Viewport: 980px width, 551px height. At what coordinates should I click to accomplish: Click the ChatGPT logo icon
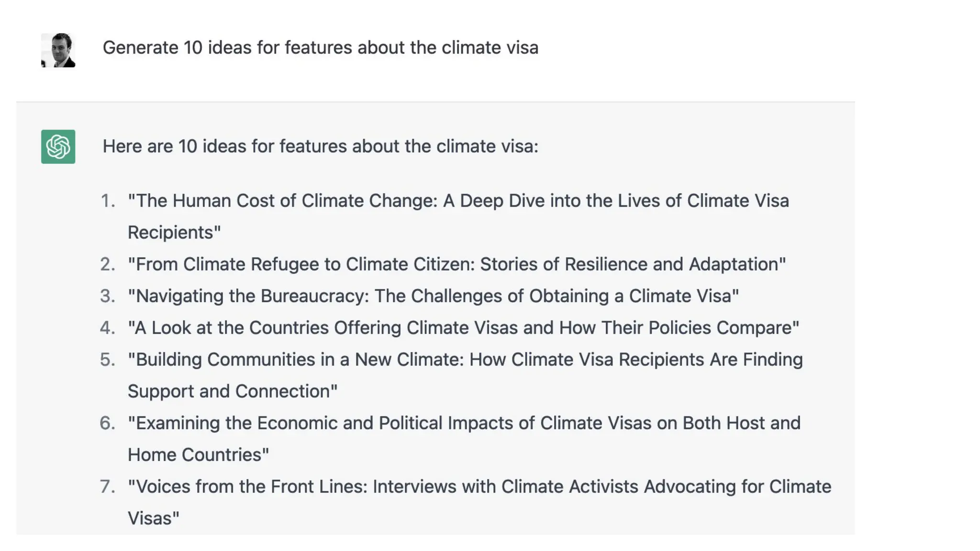58,146
